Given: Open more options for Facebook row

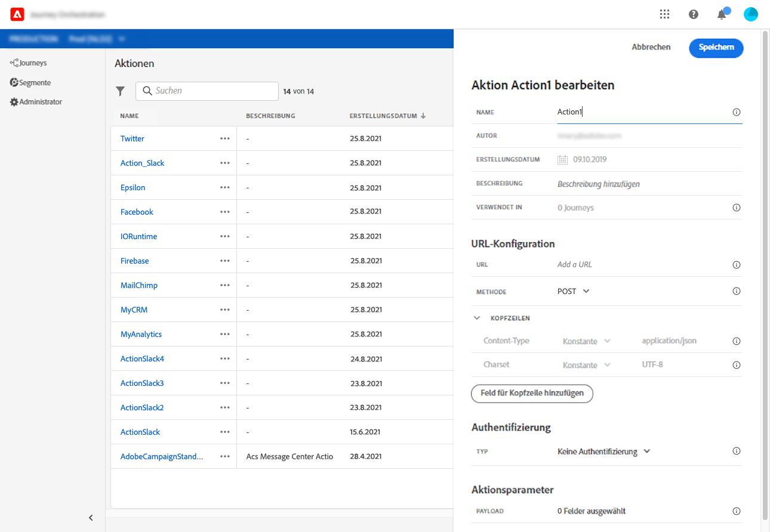Looking at the screenshot, I should [x=225, y=212].
